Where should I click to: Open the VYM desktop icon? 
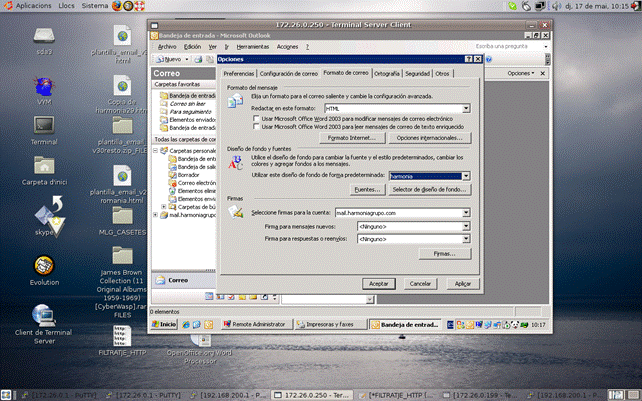pyautogui.click(x=43, y=86)
